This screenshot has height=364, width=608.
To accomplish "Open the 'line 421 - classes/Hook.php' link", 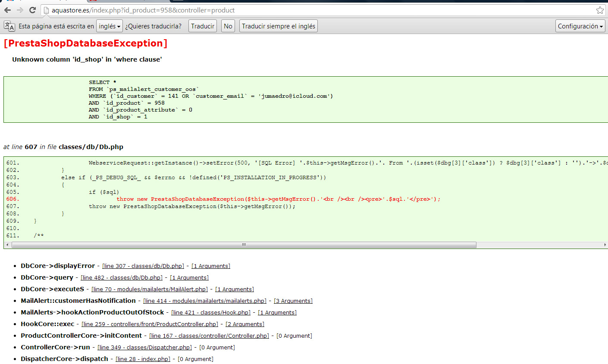I will coord(211,313).
